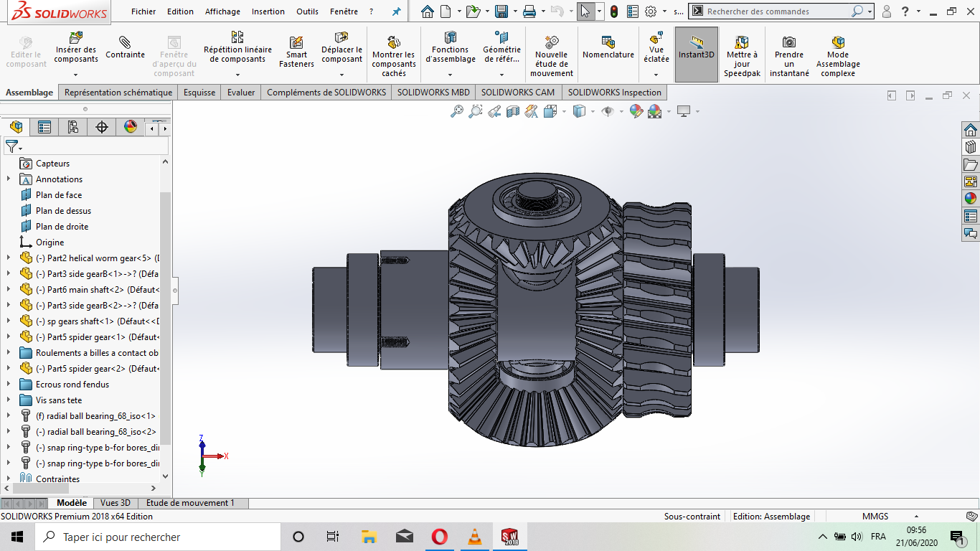Click Windows taskbar search box
Viewport: 980px width, 551px height.
(157, 537)
